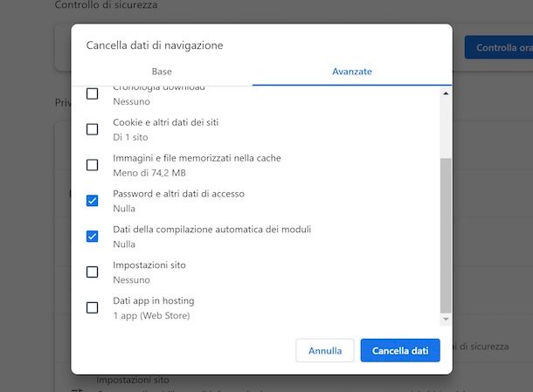Click the Password e altri dati di accesso label
Screen dimensions: 533x392
click(x=179, y=194)
